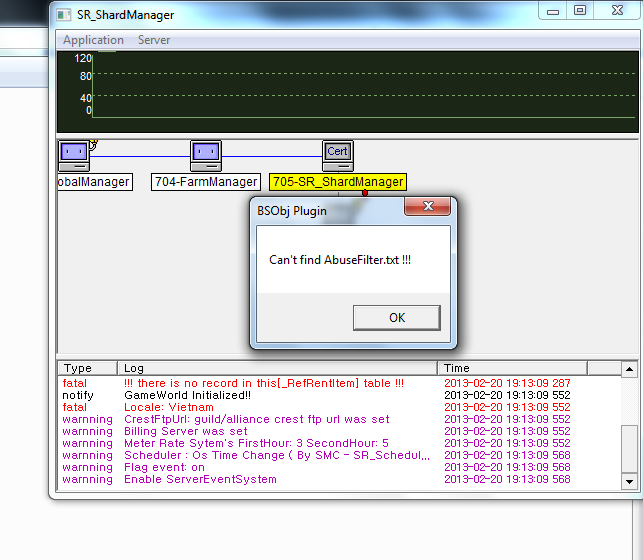Click the log list scrollbar thumb
This screenshot has height=560, width=643.
[629, 449]
